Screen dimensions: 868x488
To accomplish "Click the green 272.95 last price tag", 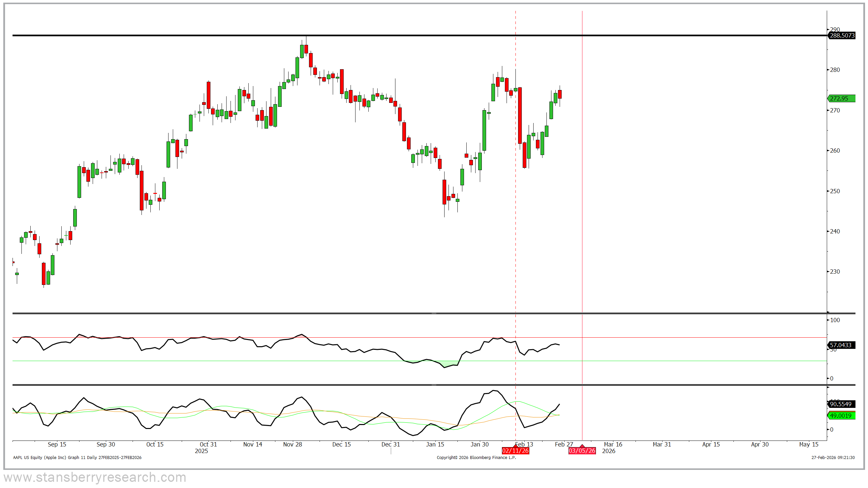I will tap(842, 98).
